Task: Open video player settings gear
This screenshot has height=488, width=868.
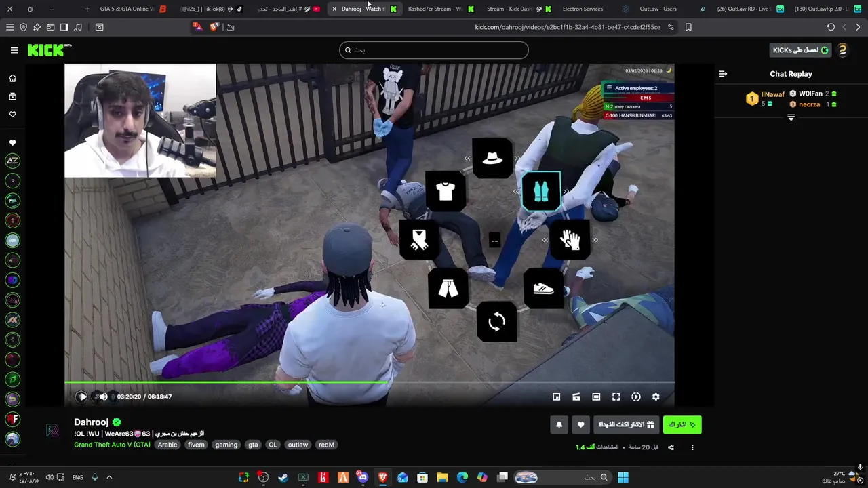Action: (x=656, y=396)
